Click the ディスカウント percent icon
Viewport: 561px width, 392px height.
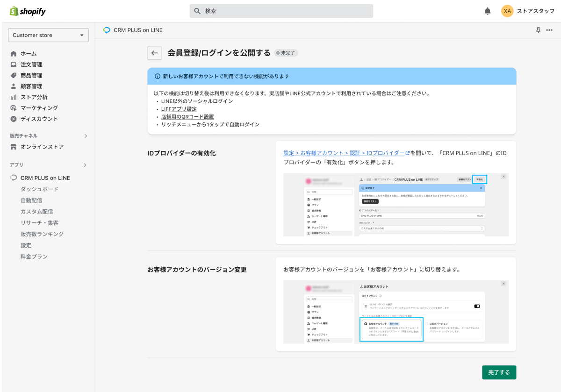14,119
